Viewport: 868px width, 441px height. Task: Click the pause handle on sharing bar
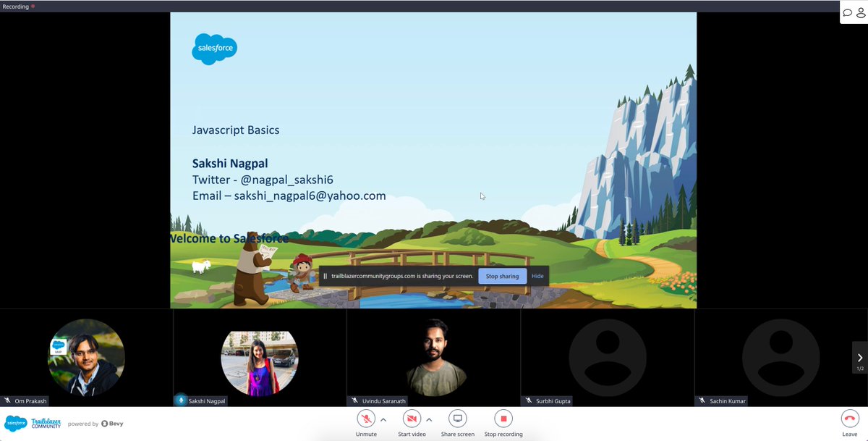click(x=325, y=276)
